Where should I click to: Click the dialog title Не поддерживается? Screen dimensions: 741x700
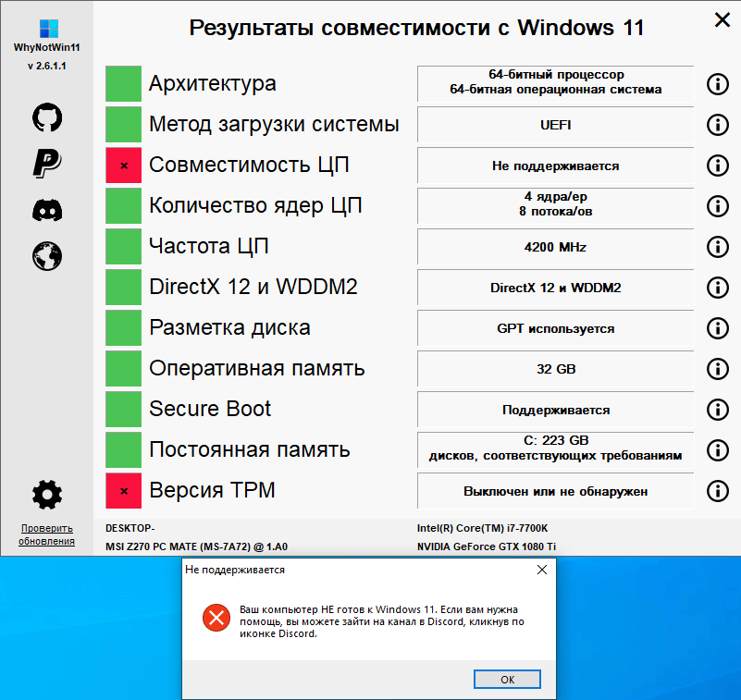tap(235, 570)
